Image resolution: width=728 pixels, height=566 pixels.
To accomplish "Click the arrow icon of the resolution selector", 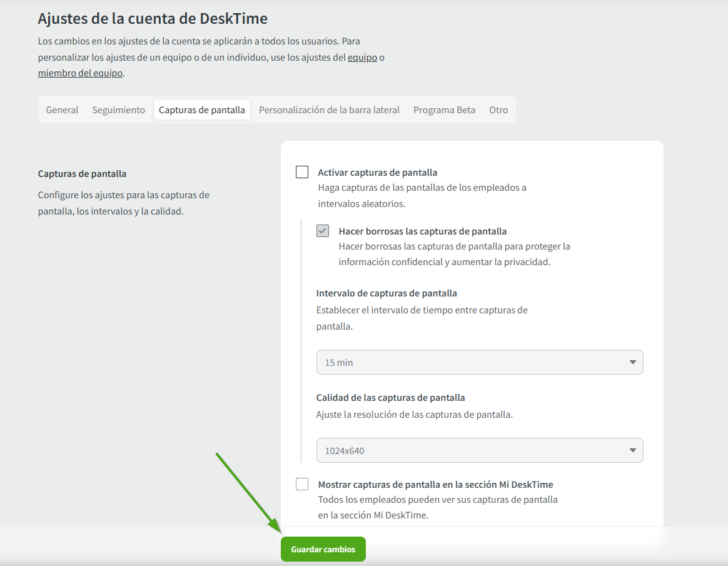I will [632, 450].
